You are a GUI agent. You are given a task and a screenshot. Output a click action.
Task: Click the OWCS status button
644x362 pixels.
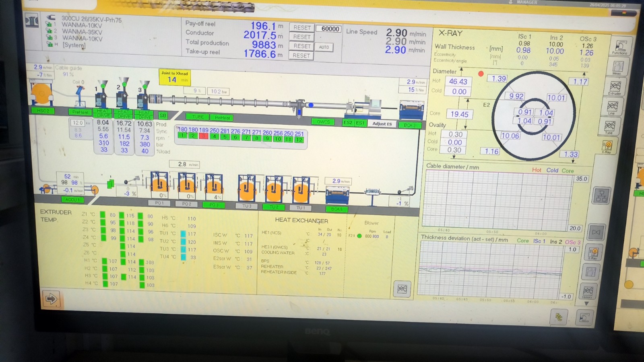pos(323,121)
